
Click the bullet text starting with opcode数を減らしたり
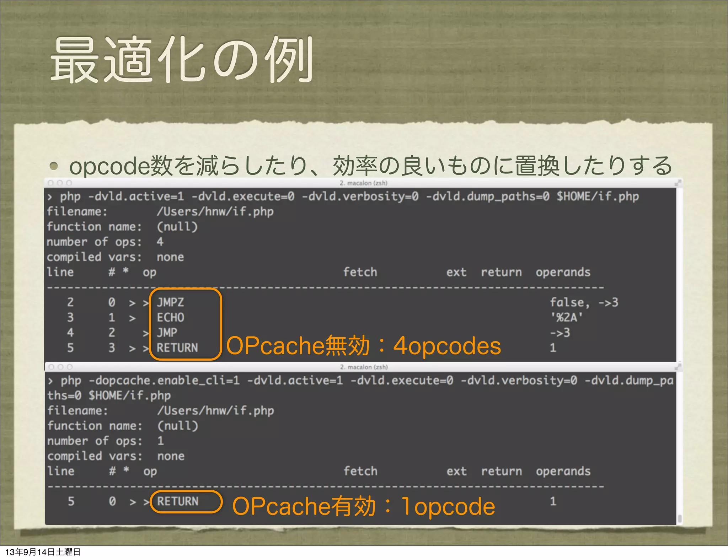tap(370, 166)
